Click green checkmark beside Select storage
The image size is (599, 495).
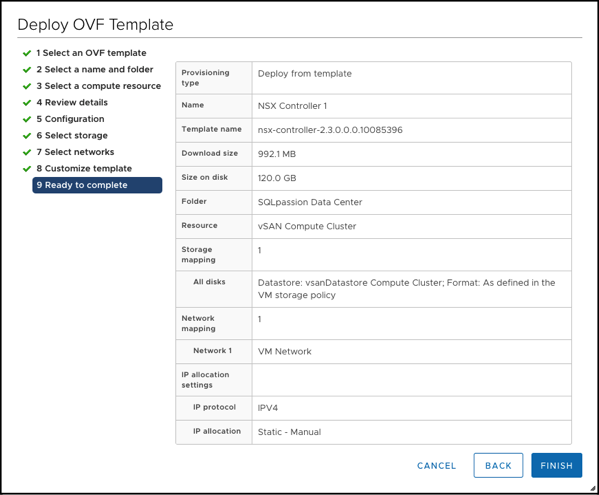point(27,136)
